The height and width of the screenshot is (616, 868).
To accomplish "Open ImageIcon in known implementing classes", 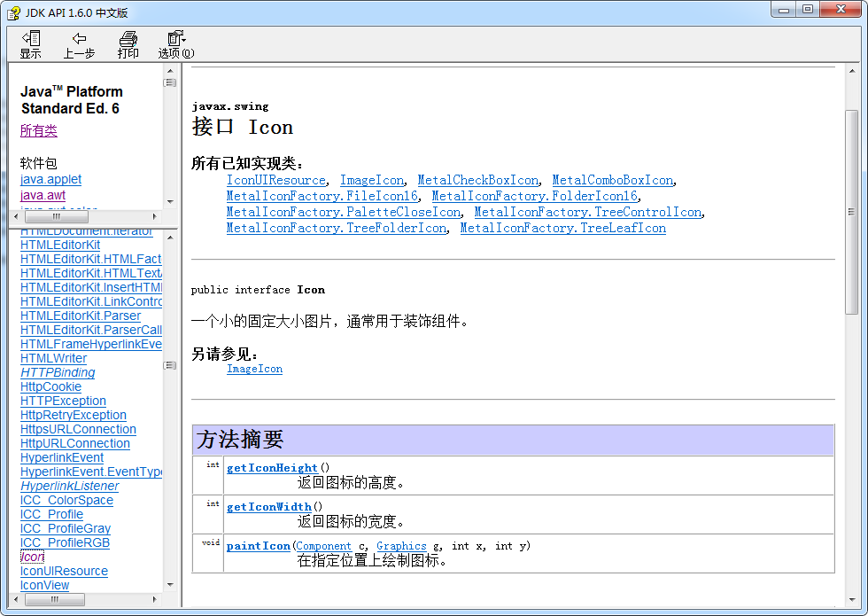I will coord(372,180).
